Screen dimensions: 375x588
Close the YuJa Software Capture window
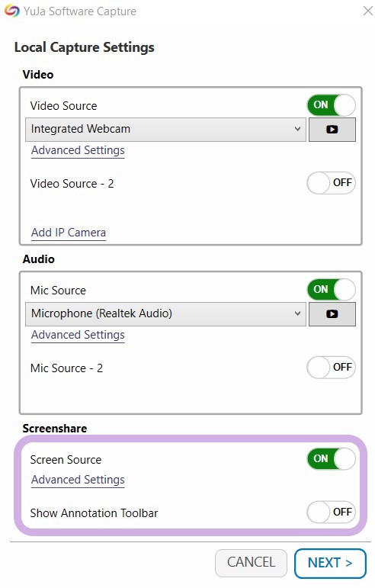368,11
